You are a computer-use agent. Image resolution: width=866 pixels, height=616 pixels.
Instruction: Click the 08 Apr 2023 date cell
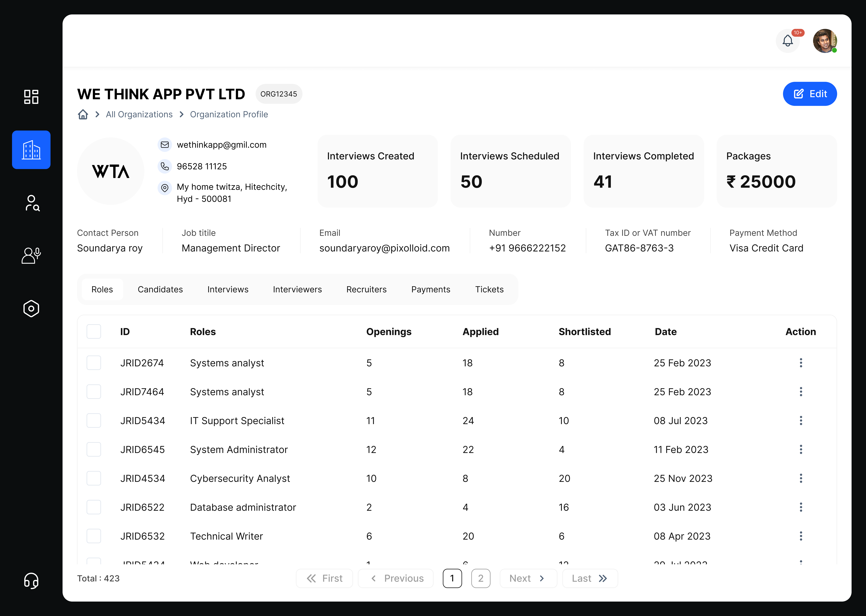682,536
